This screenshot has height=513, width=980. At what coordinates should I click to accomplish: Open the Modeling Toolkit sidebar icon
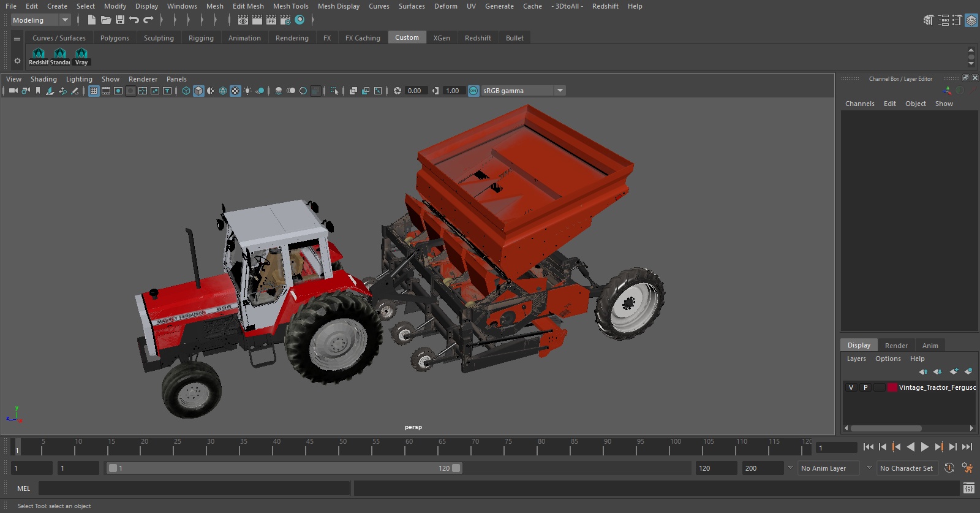tap(929, 20)
